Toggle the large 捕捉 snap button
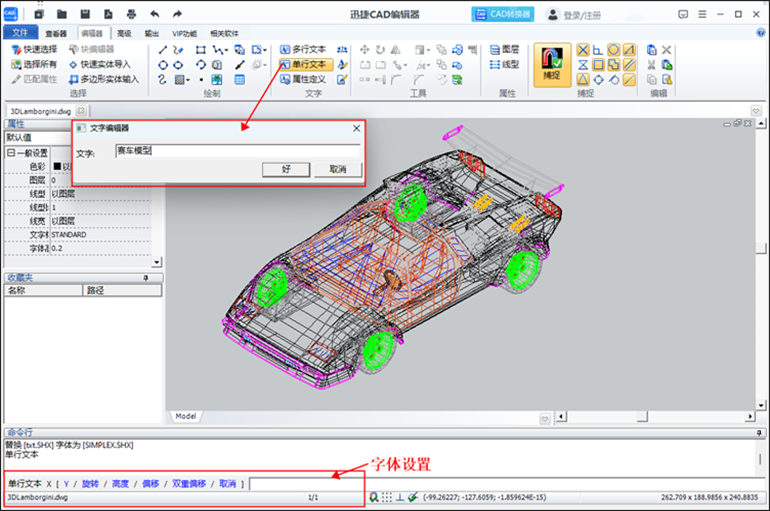The image size is (770, 511). click(x=552, y=64)
